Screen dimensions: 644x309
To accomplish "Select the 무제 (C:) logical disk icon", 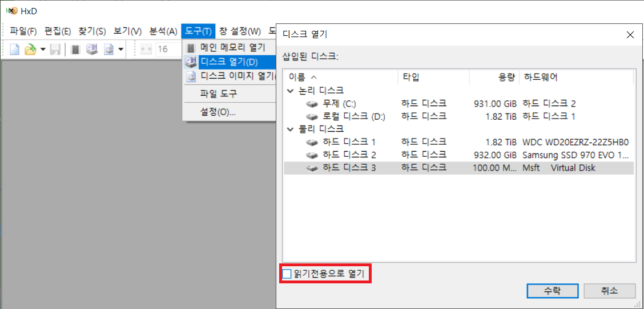I will click(x=312, y=104).
